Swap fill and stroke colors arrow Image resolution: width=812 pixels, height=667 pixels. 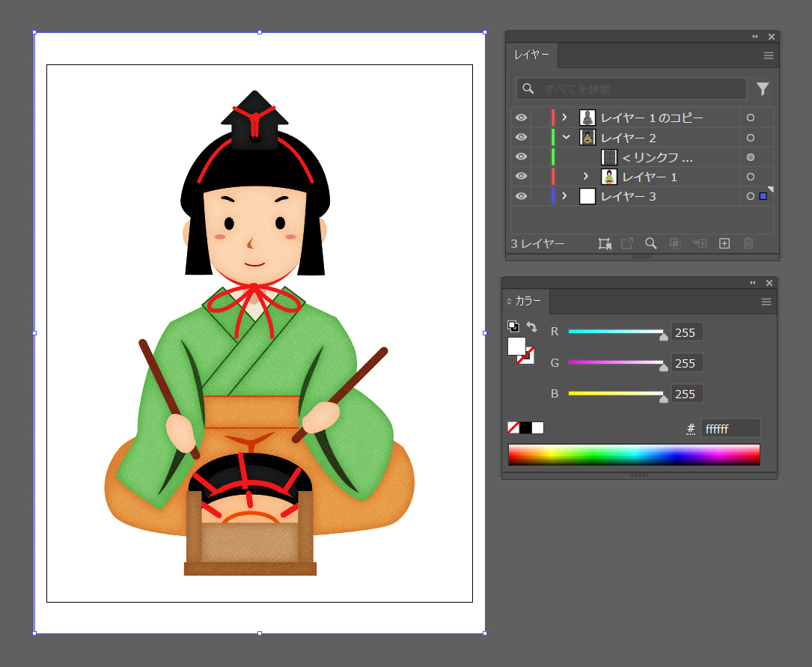click(532, 326)
